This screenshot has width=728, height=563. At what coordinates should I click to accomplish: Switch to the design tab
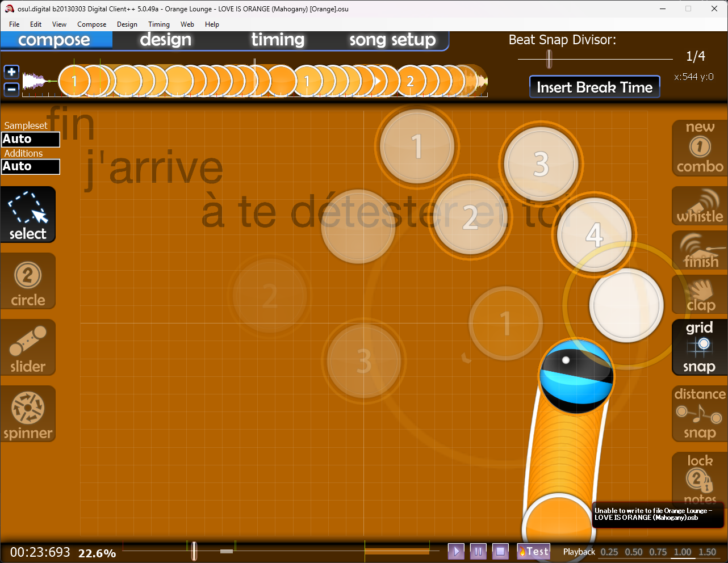tap(166, 40)
